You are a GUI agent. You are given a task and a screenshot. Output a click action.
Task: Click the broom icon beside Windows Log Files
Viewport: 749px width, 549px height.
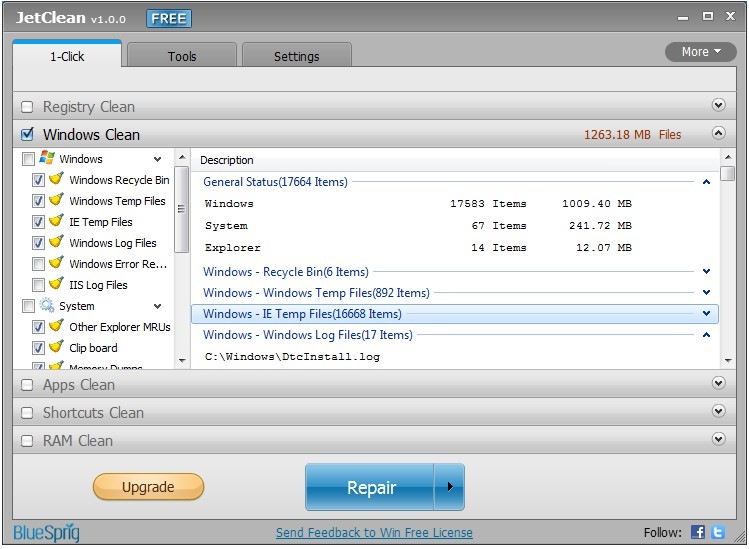(56, 242)
